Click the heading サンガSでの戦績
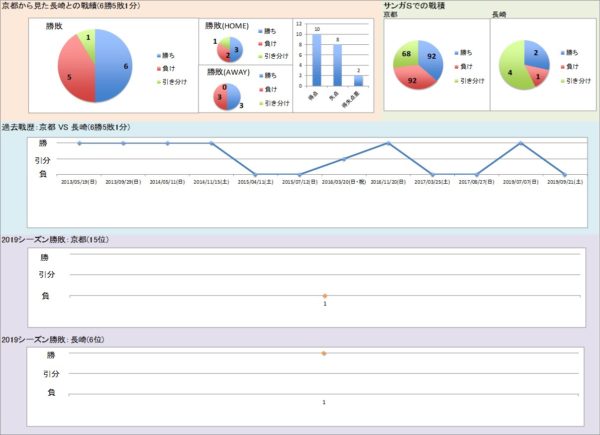 414,5
